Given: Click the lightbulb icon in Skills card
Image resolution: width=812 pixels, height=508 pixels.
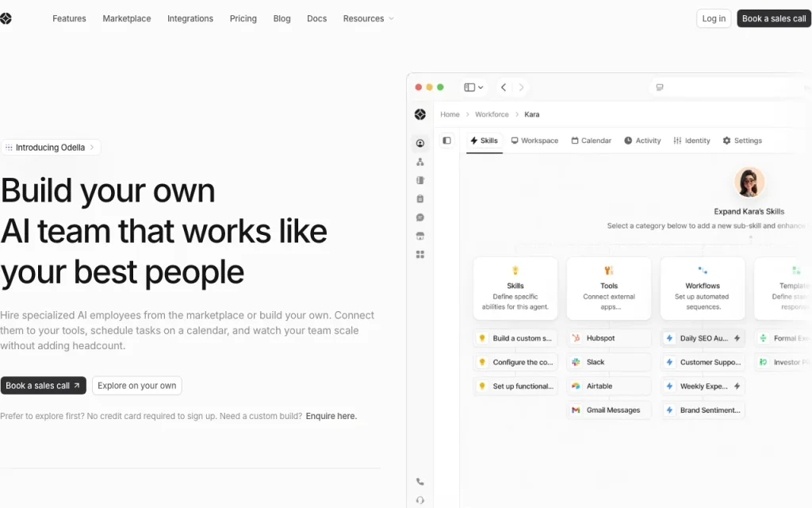Looking at the screenshot, I should point(515,270).
